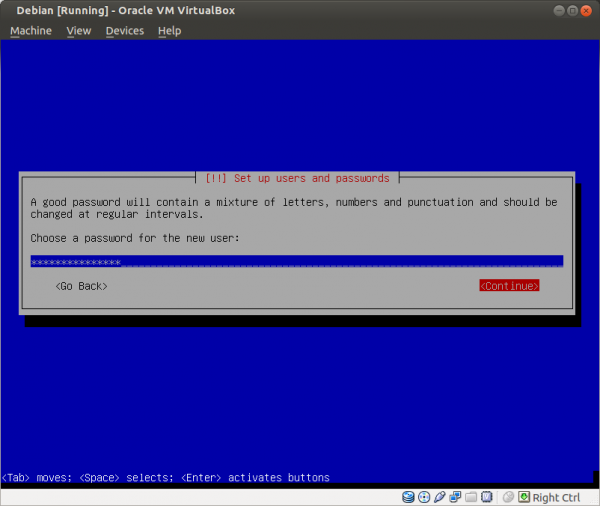Click the hard disk activity status icon
This screenshot has width=600, height=506.
point(408,497)
